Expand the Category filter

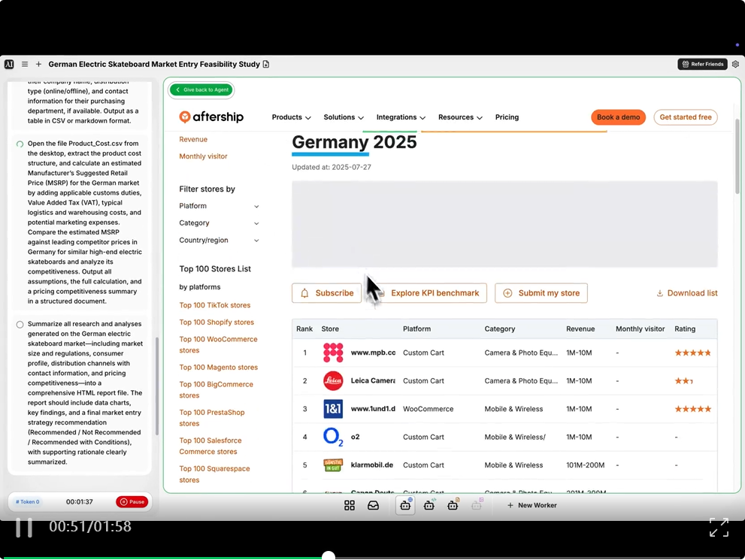point(219,223)
